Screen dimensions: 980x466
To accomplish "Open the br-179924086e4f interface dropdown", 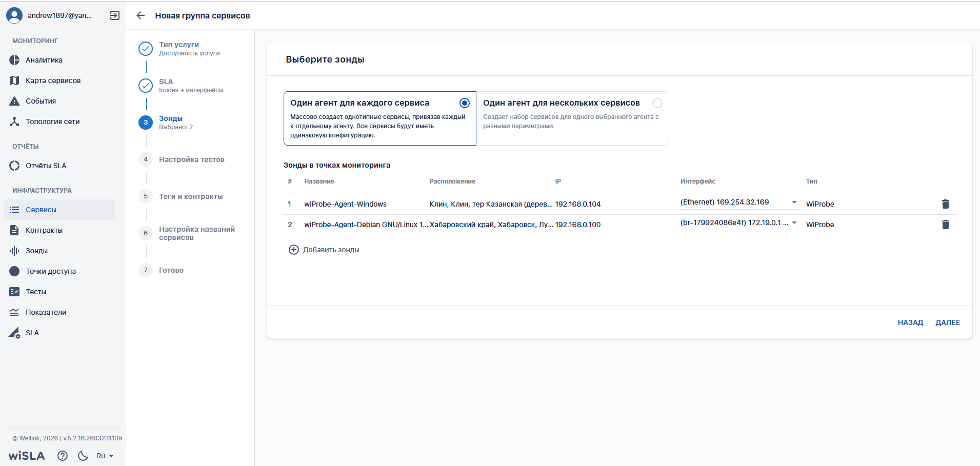I will coord(794,223).
